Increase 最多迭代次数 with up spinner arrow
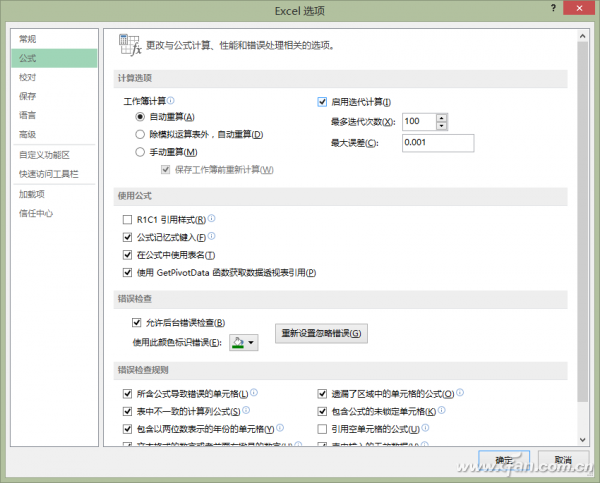This screenshot has width=600, height=483. [x=442, y=118]
